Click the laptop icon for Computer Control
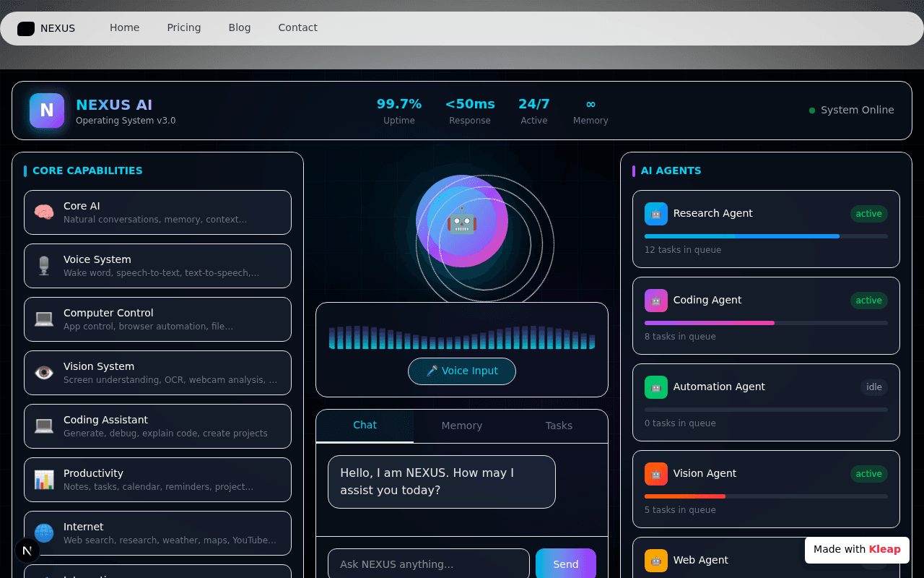This screenshot has height=578, width=924. pyautogui.click(x=44, y=319)
